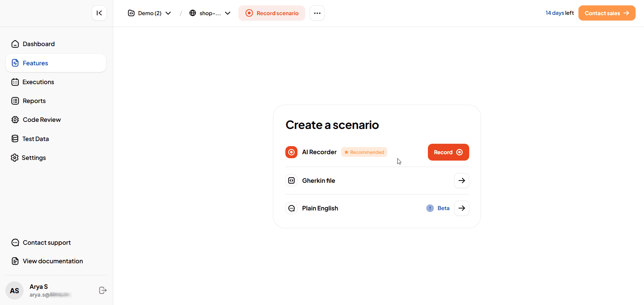Navigate to Reports

tap(34, 101)
